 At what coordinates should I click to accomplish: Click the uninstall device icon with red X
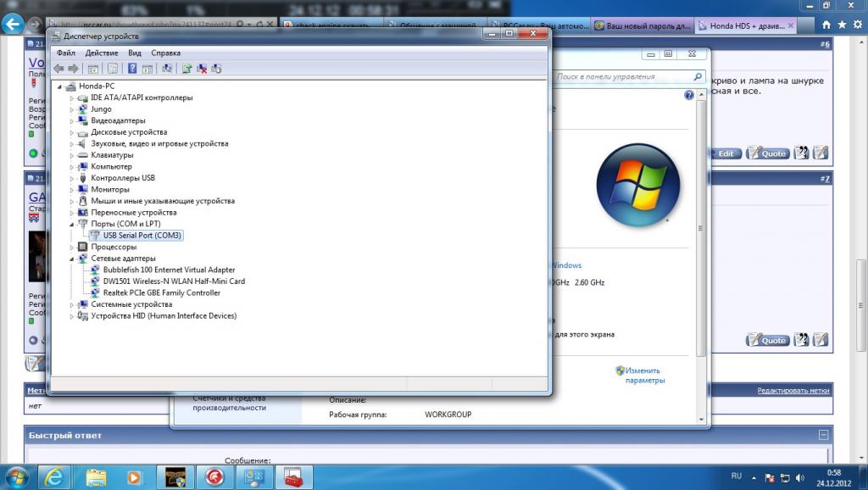tap(202, 68)
